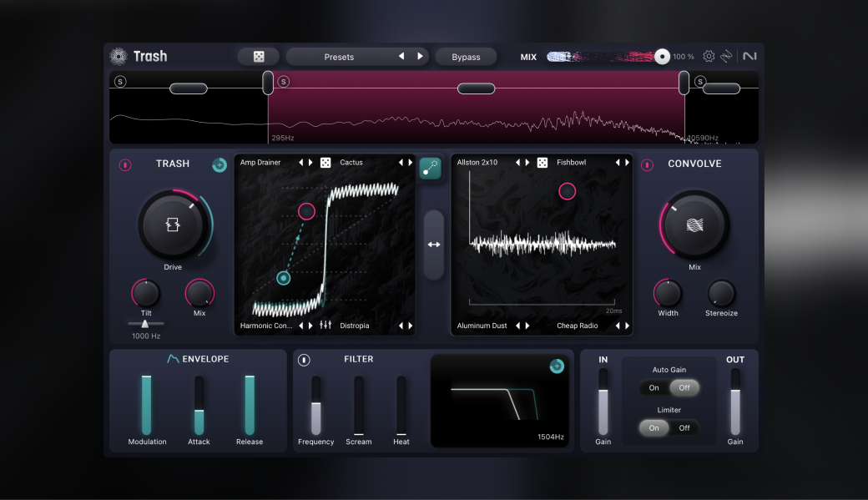
Task: Click the filter graph modulation add icon
Action: point(557,366)
